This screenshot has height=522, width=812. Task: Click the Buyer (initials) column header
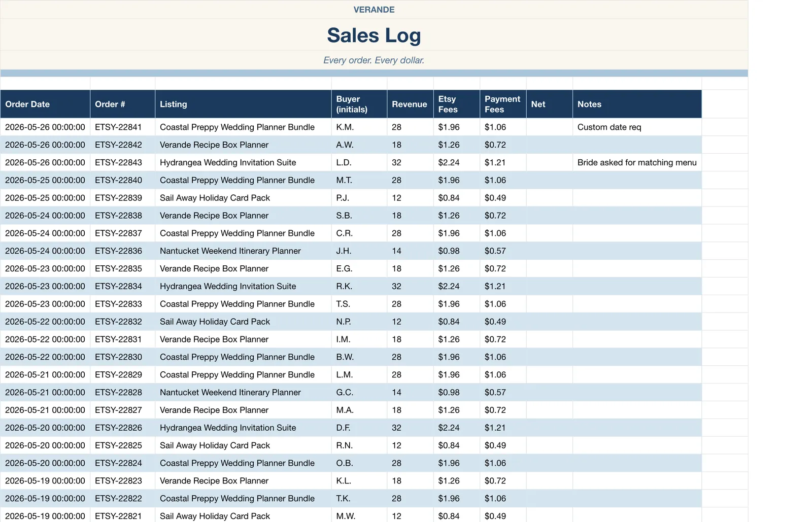pyautogui.click(x=359, y=104)
